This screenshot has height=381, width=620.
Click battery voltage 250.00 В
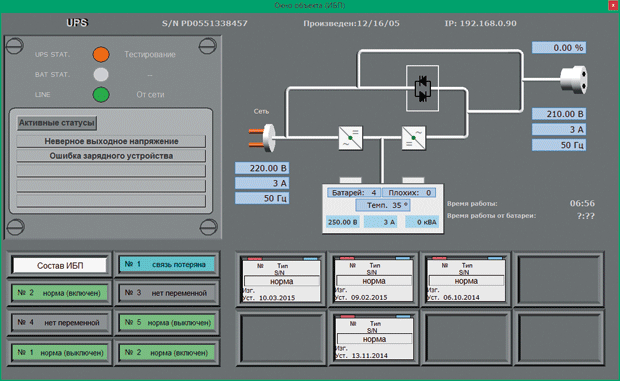pyautogui.click(x=342, y=222)
